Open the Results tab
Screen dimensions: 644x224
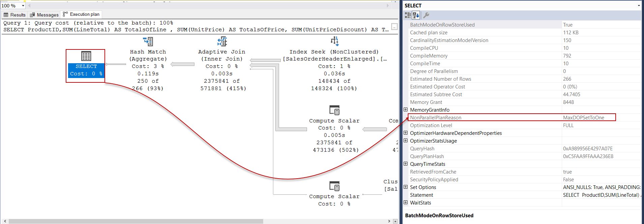tap(14, 15)
